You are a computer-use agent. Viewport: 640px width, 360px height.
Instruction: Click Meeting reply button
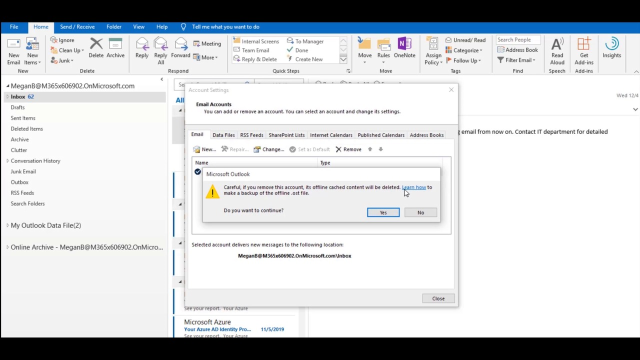click(x=207, y=44)
